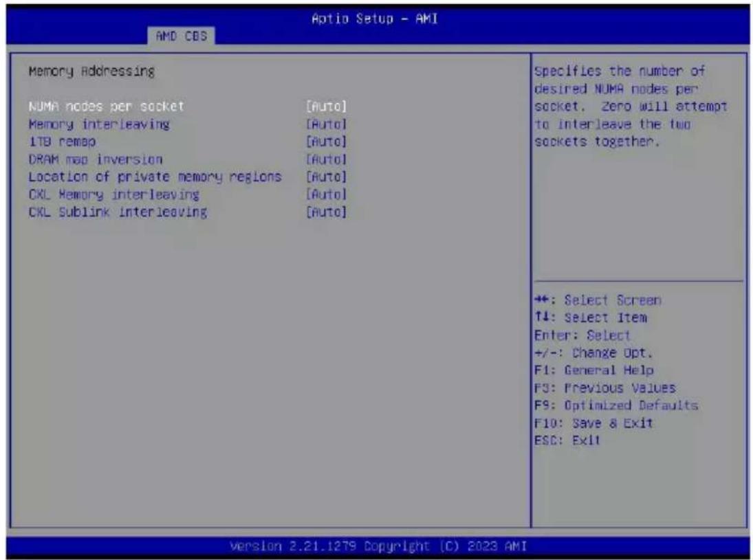Open CXL Memory interleaving Auto value
The image size is (753, 560).
point(326,195)
